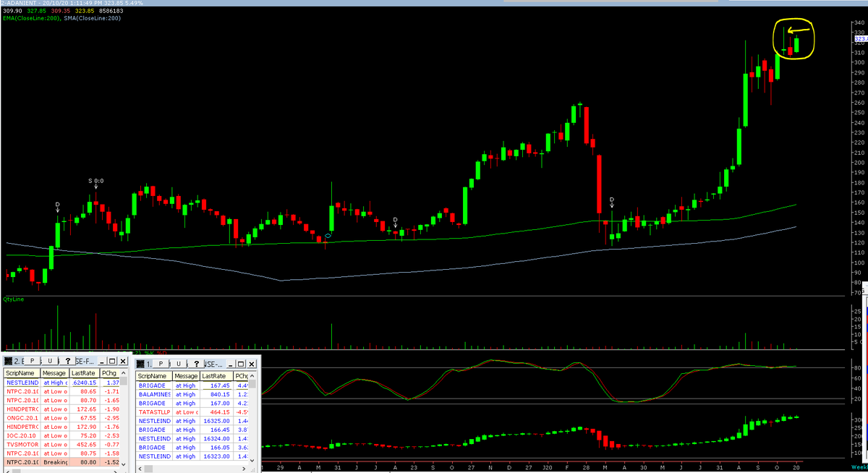
Task: Click the app icon in alert window 1
Action: click(140, 364)
